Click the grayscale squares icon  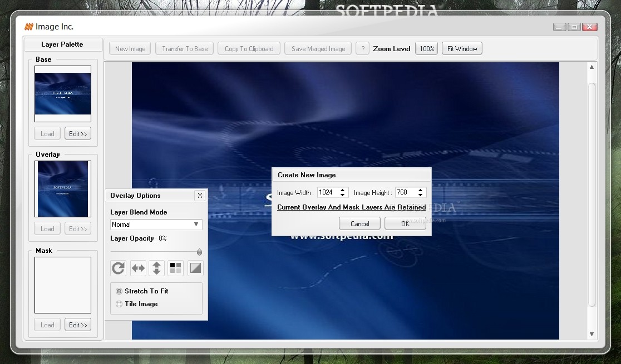coord(175,268)
